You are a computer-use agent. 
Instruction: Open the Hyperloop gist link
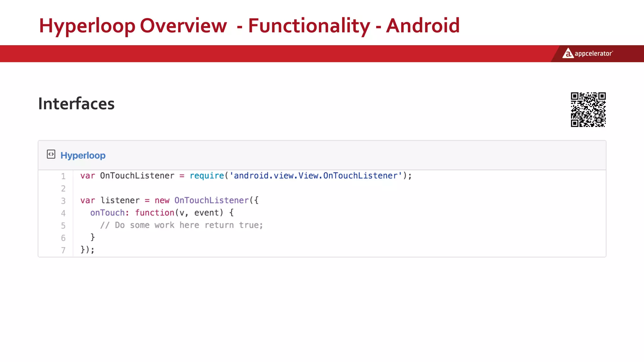pyautogui.click(x=83, y=155)
